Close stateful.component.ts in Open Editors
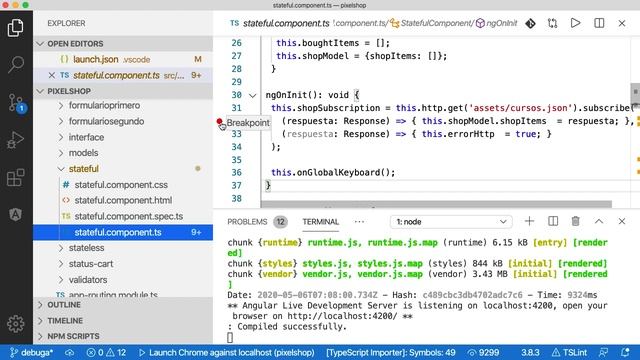640x360 pixels. [x=51, y=75]
